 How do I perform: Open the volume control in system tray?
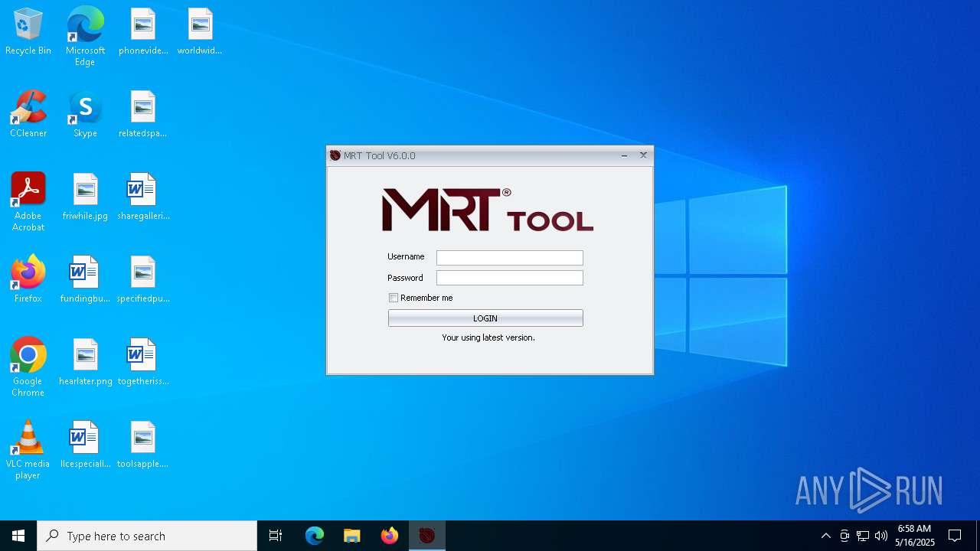pyautogui.click(x=881, y=536)
